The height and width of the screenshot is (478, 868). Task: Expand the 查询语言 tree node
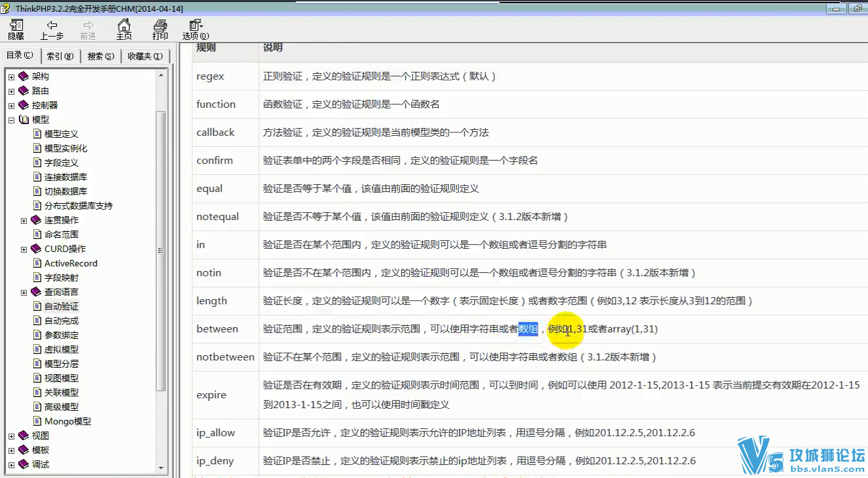coord(24,292)
